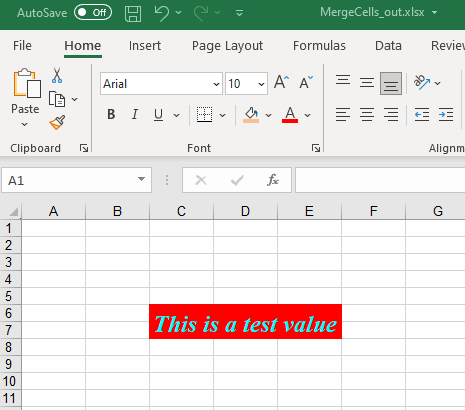This screenshot has width=465, height=410.
Task: Select column A header
Action: [53, 211]
